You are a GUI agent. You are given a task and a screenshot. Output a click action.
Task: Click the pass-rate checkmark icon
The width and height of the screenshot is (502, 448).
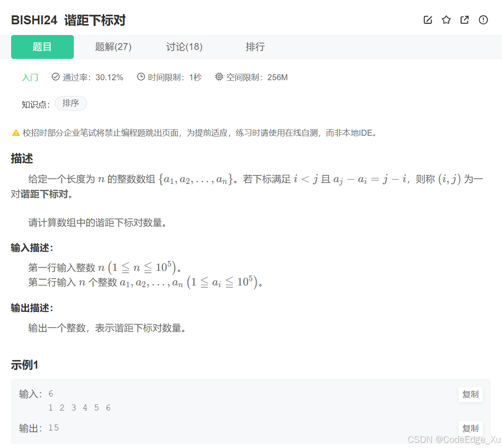(x=55, y=77)
